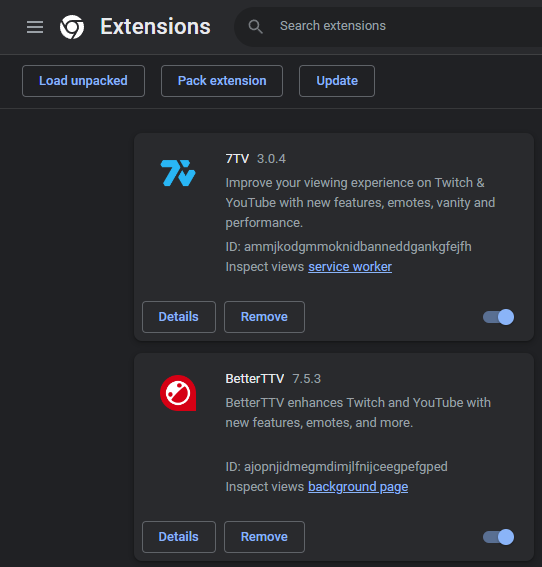Open the hamburger main menu
The image size is (542, 567).
tap(35, 27)
